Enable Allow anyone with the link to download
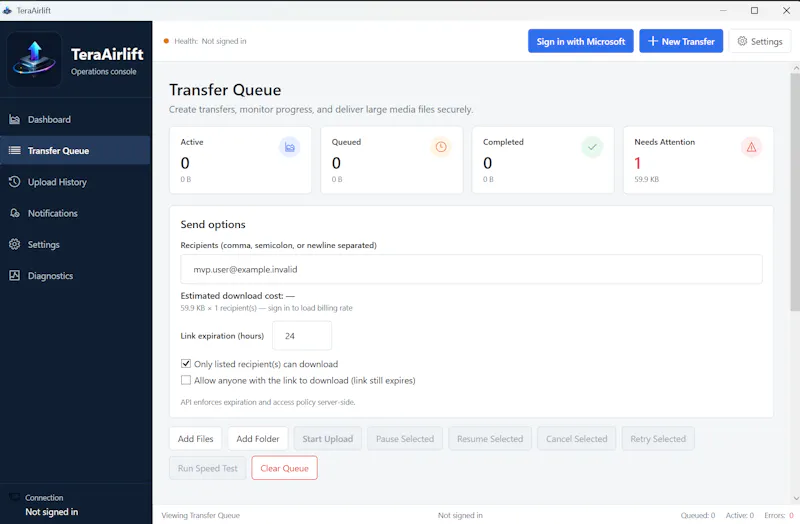800x524 pixels. (186, 380)
